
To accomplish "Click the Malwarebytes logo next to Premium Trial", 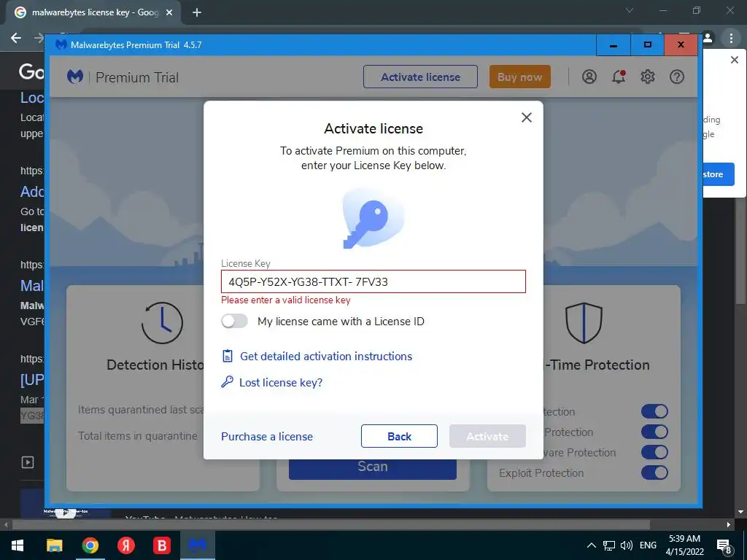I will tap(75, 77).
